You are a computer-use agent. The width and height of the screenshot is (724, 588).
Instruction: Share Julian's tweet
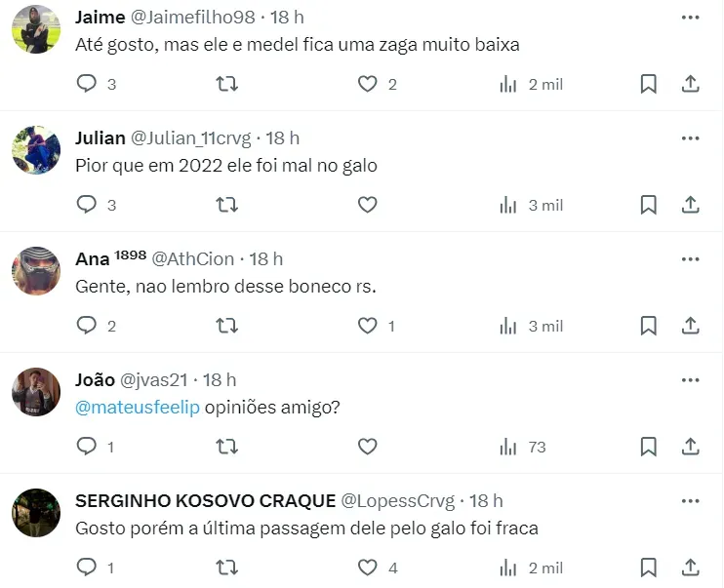(x=691, y=205)
